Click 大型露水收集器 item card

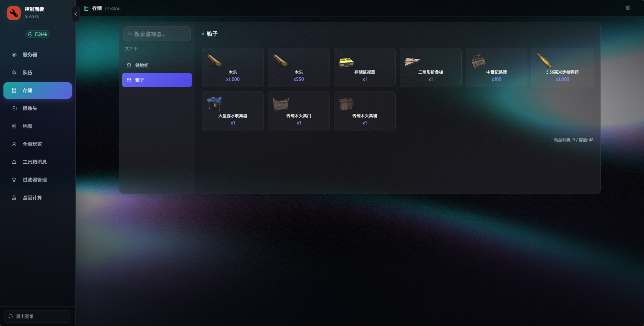[x=233, y=111]
